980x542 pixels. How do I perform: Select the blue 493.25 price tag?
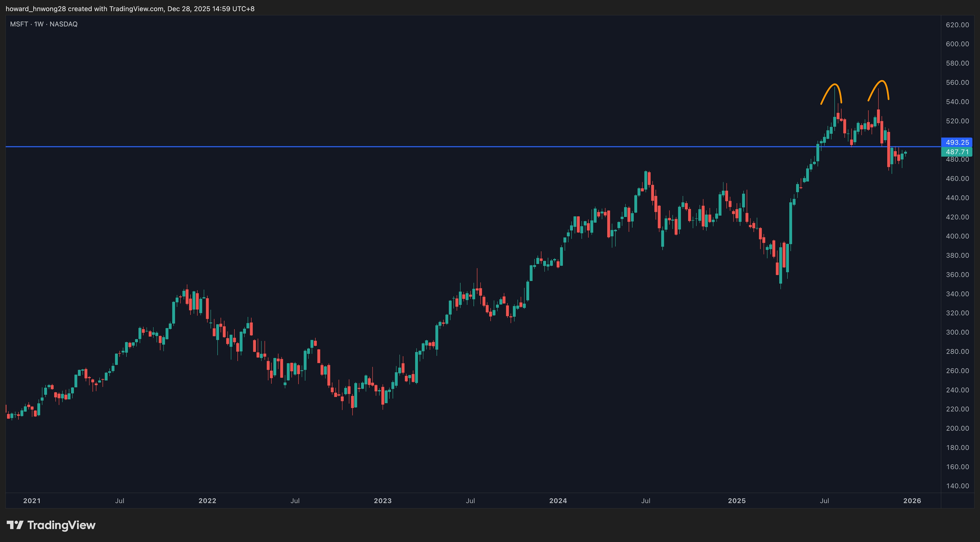(x=957, y=142)
